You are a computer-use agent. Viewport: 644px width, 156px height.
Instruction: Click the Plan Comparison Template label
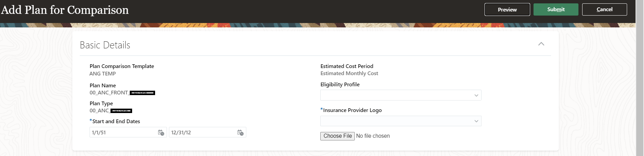122,66
